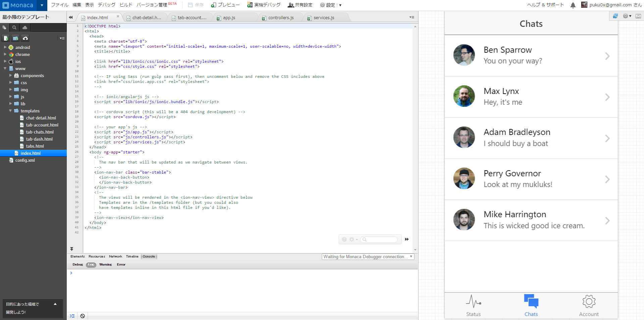Open 共有設定 sharing settings
Viewport: 644px width, 320px height.
(300, 5)
